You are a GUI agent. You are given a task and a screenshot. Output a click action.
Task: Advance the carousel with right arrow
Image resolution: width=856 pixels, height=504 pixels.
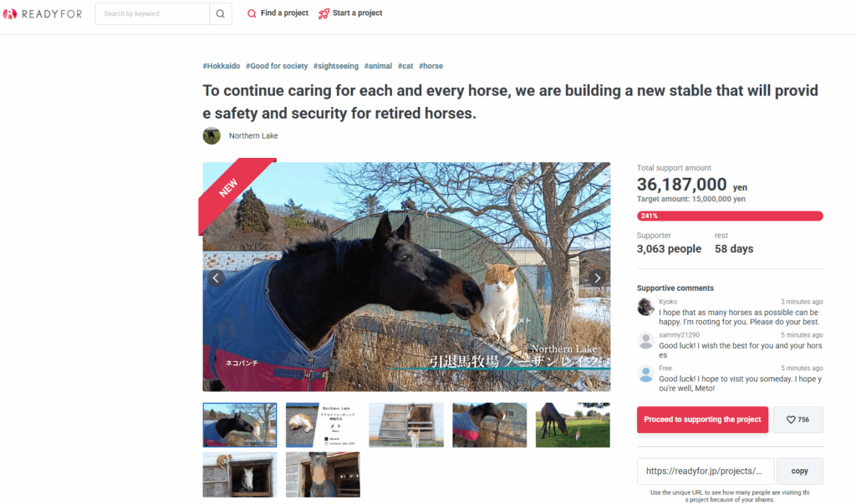tap(597, 278)
